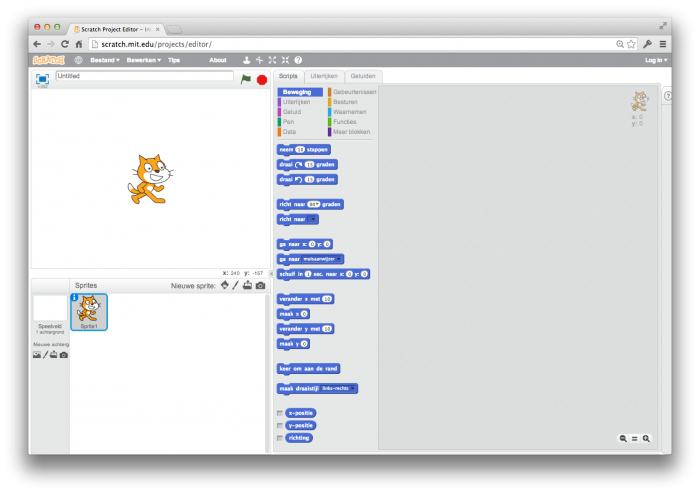
Task: Open Sprite1 info button
Action: 74,297
